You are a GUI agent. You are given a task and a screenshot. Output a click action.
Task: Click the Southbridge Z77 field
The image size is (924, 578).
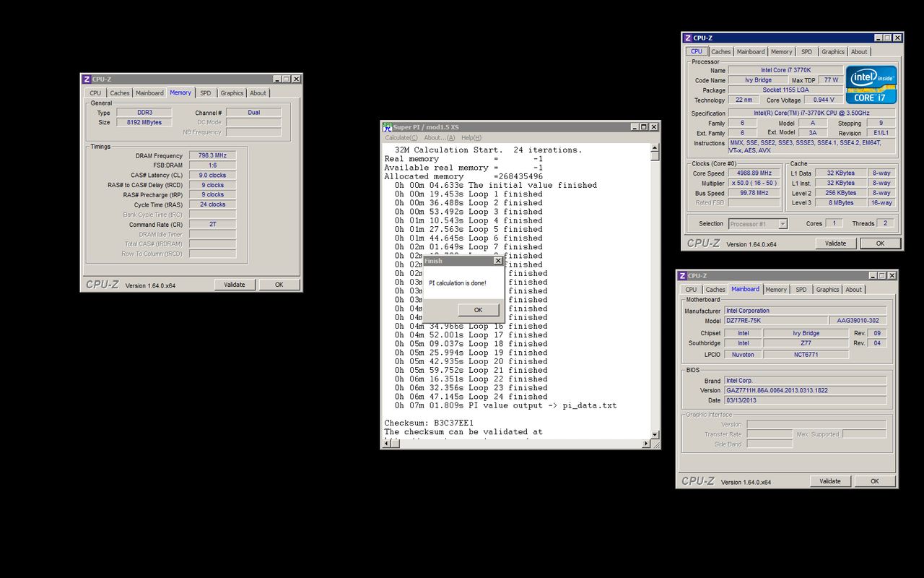(806, 343)
